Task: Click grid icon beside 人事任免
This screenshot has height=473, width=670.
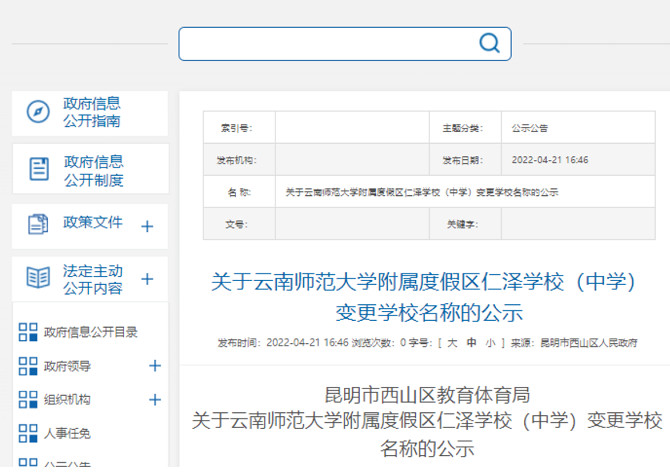Action: tap(28, 433)
